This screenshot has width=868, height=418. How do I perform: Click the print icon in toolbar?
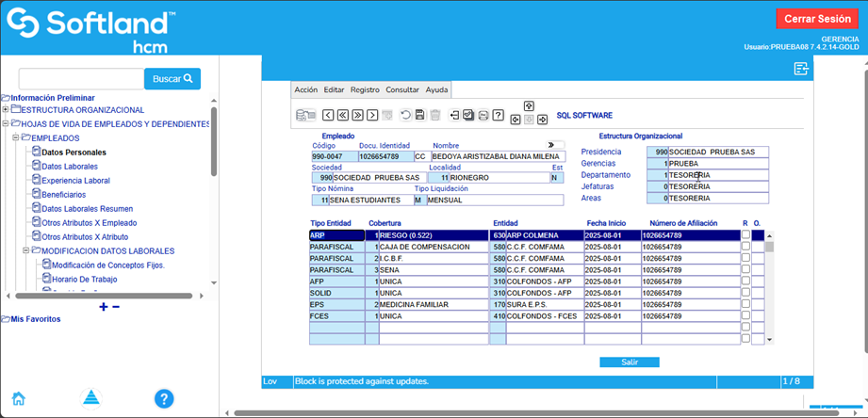(x=483, y=115)
